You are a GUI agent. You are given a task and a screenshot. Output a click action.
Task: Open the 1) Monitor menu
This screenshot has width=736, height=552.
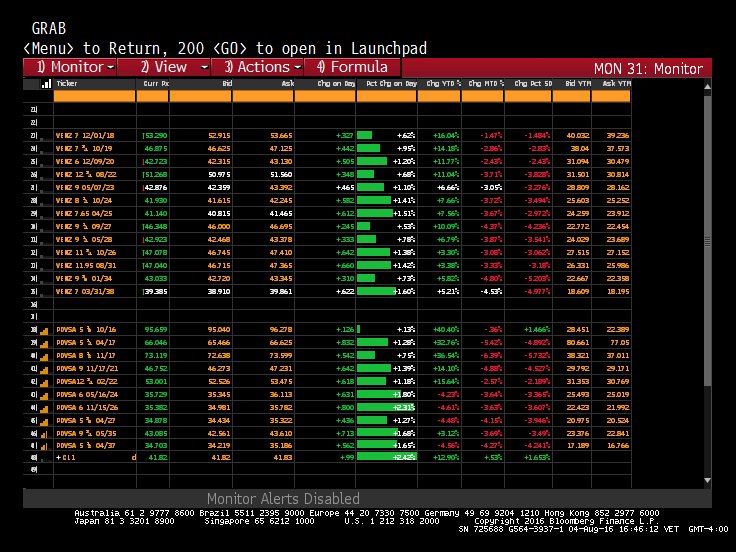click(x=69, y=67)
